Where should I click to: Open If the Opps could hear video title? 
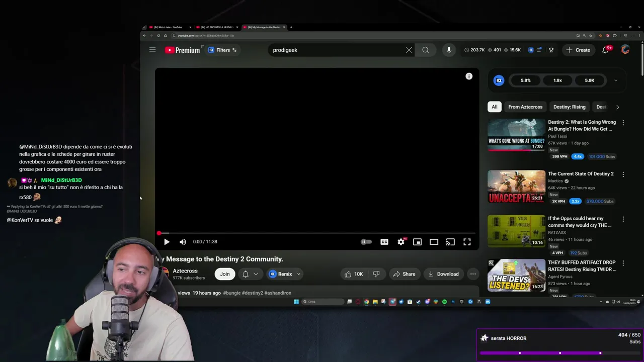tap(580, 222)
